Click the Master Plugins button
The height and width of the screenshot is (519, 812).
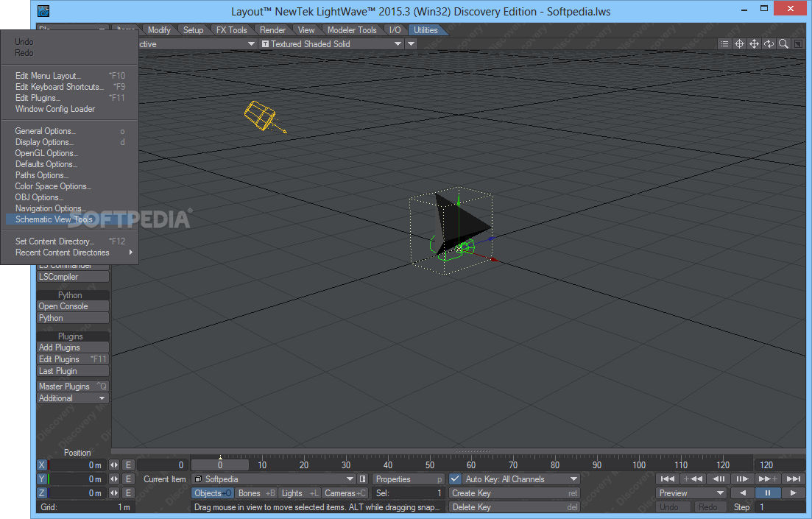pos(72,386)
